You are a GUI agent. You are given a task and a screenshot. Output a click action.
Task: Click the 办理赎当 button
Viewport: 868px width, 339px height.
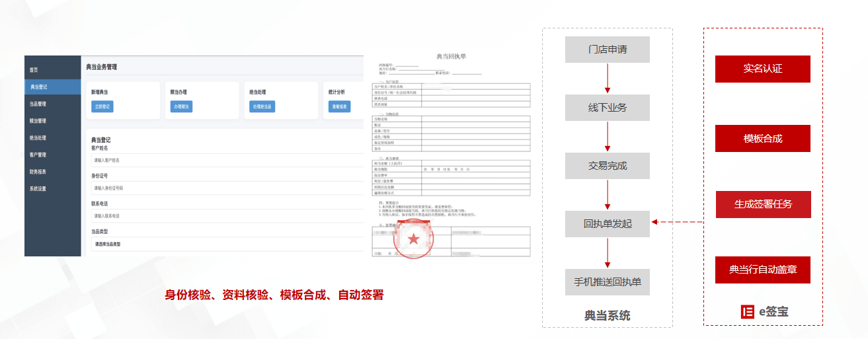tap(182, 106)
